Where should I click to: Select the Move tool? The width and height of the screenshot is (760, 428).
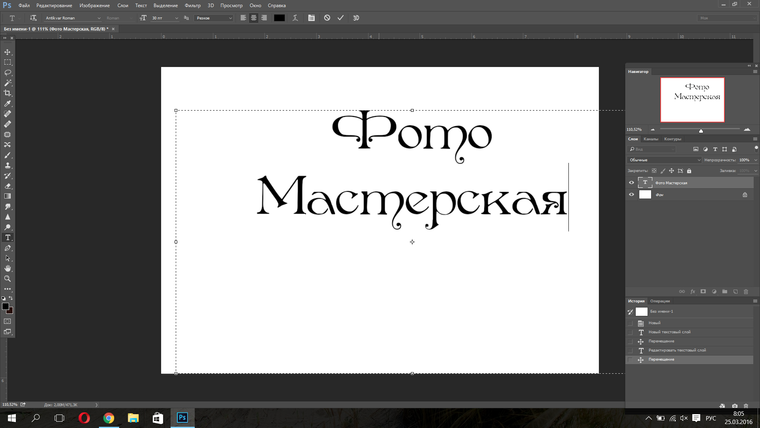click(x=8, y=52)
